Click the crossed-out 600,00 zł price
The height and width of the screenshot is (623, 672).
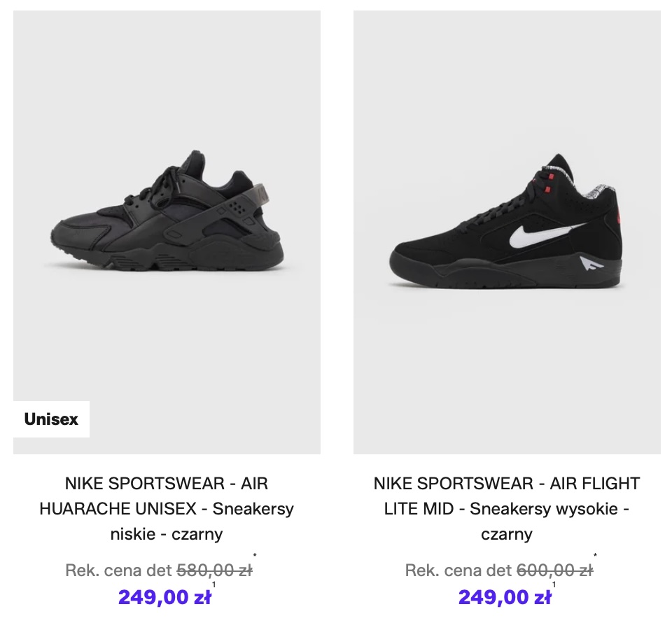(554, 570)
